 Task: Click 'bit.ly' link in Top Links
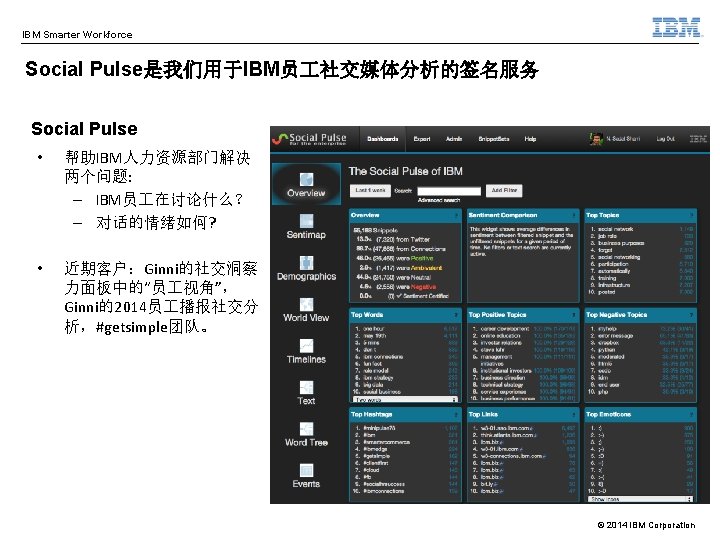click(489, 484)
